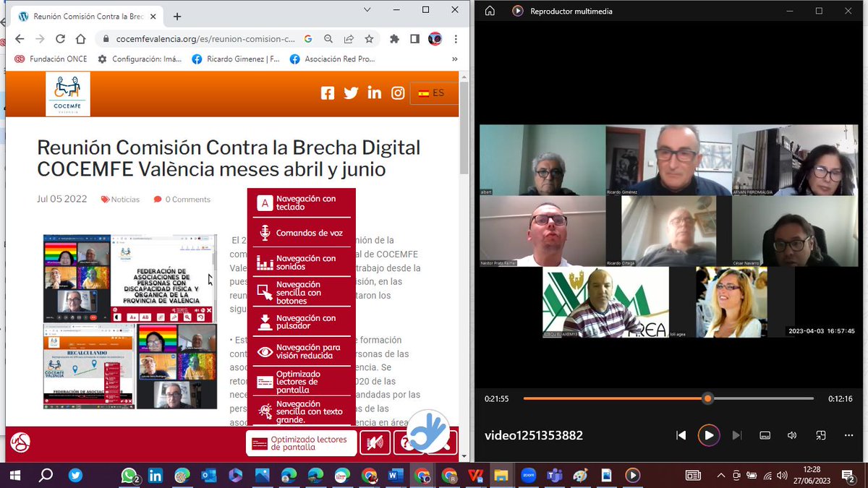
Task: Open the ES language selector
Action: click(x=434, y=93)
